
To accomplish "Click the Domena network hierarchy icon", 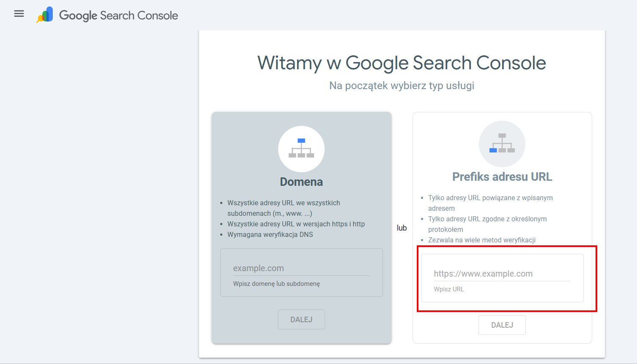I will coord(301,149).
